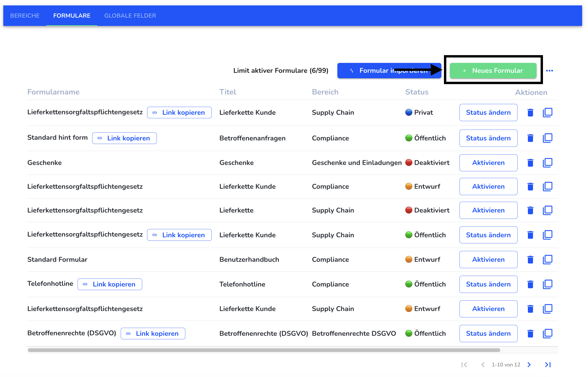This screenshot has width=588, height=377.
Task: Copy the Telefonhotline form link
Action: [x=110, y=284]
